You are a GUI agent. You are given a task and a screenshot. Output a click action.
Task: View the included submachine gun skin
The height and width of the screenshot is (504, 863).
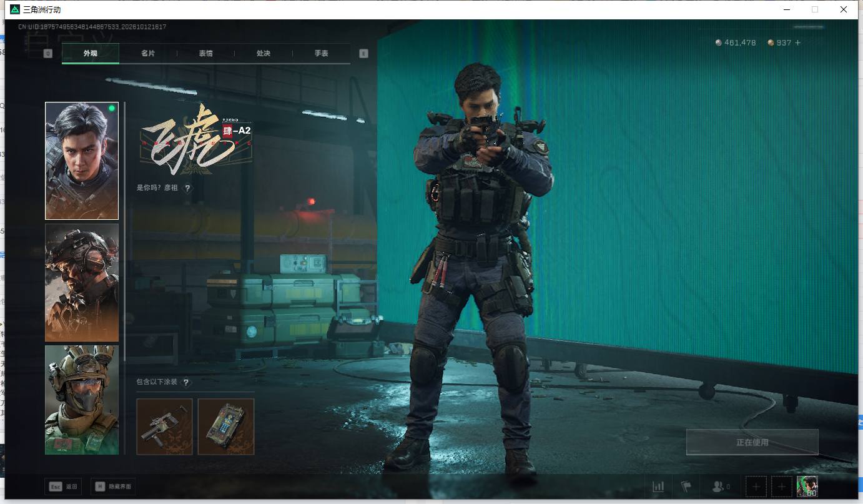coord(165,427)
